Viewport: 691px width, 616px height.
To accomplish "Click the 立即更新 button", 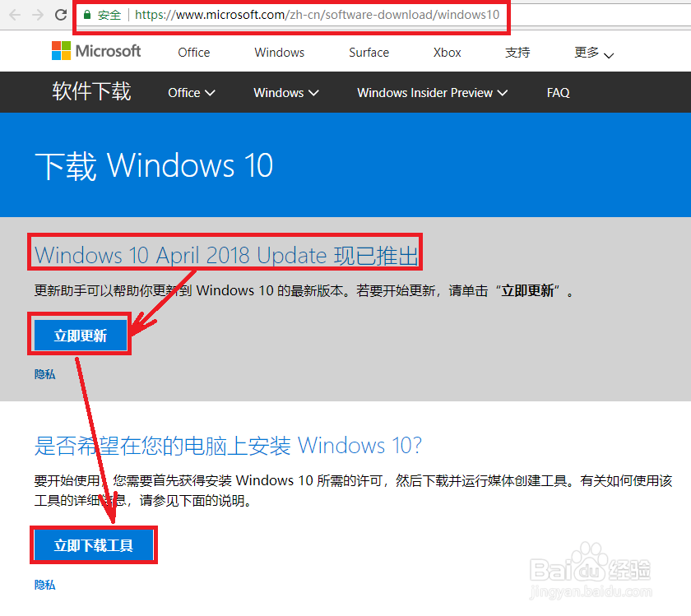I will tap(81, 336).
